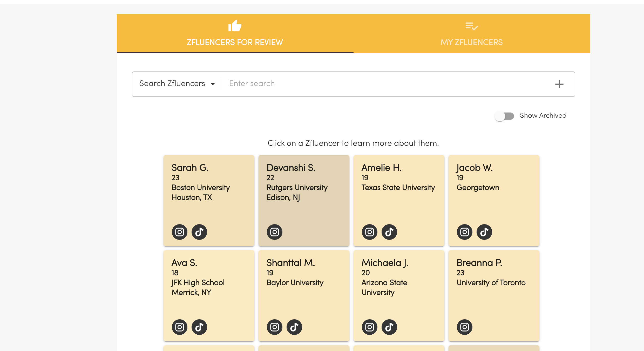The image size is (644, 351).
Task: Open Shanttal M.'s profile card
Action: (x=304, y=296)
